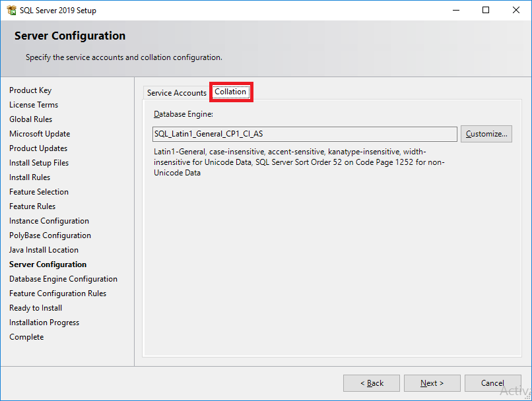The image size is (532, 401).
Task: Select Java Install Location step
Action: [x=44, y=250]
